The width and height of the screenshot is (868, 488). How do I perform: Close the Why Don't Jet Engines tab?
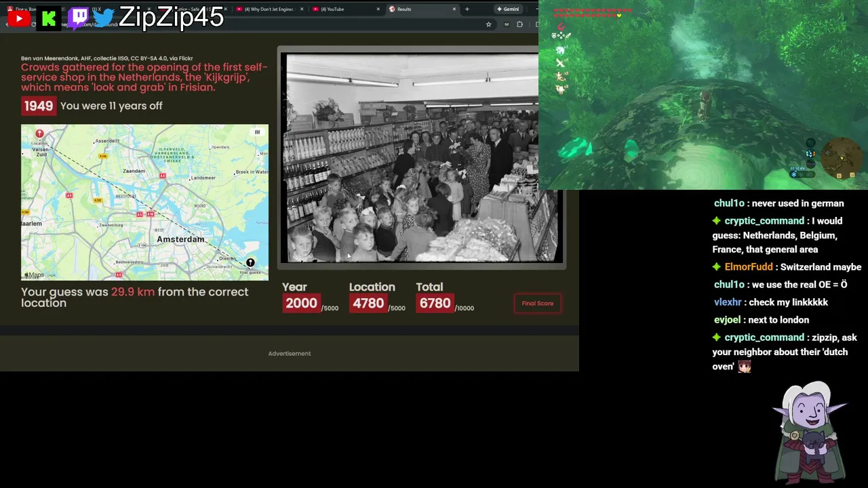click(x=301, y=9)
